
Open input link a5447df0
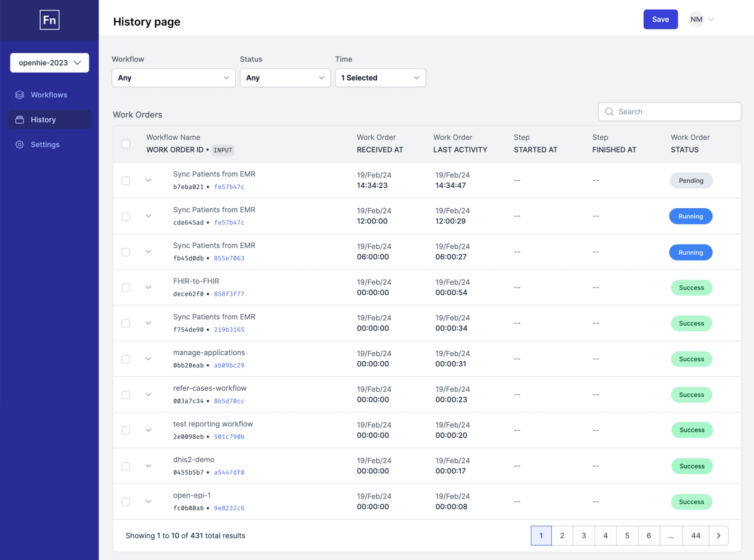pyautogui.click(x=229, y=472)
